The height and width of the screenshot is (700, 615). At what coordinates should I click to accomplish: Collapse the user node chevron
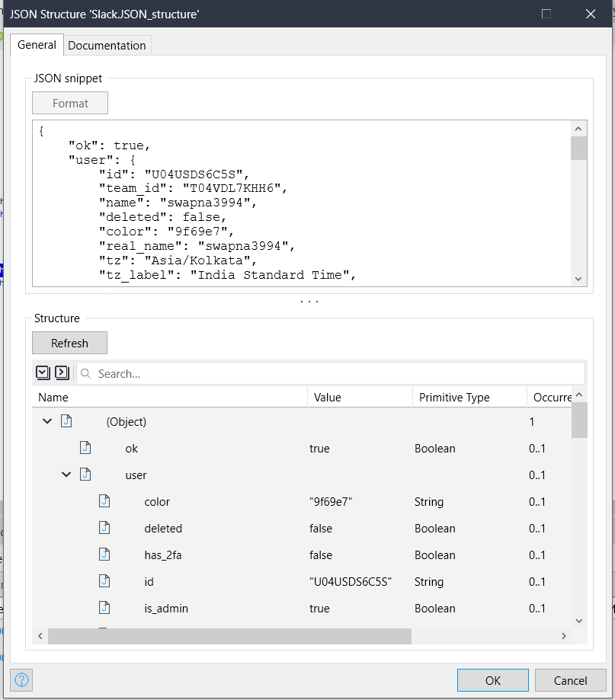click(x=66, y=474)
